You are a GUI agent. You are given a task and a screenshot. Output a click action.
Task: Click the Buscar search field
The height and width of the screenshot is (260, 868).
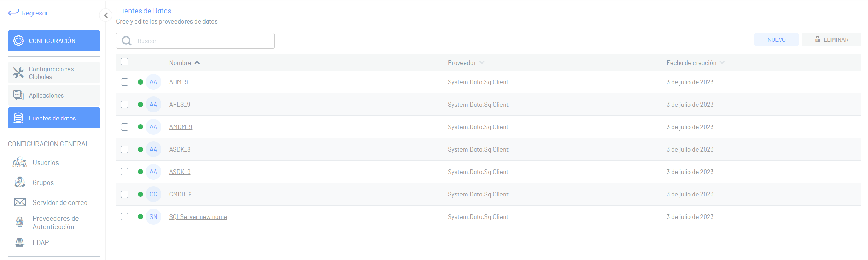[x=195, y=41]
